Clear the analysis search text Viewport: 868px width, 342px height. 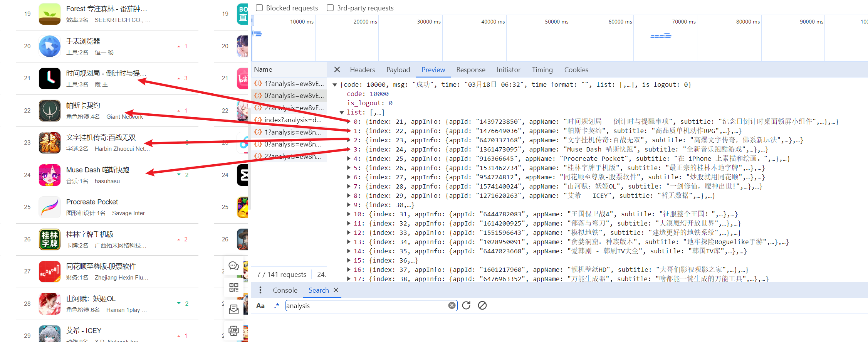(x=452, y=305)
